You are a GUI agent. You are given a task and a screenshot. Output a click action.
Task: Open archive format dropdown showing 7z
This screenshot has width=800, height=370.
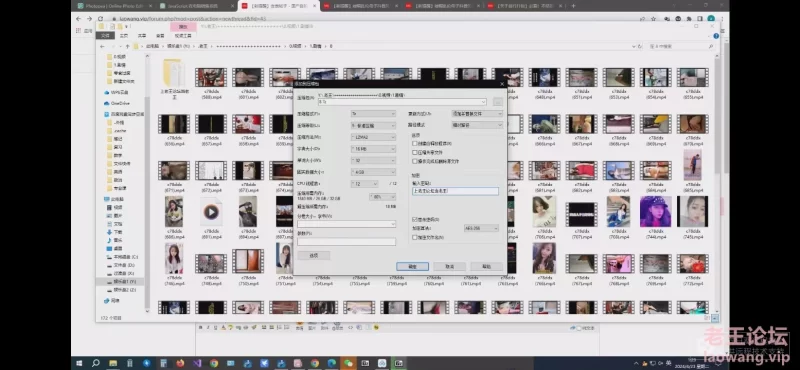pyautogui.click(x=373, y=114)
